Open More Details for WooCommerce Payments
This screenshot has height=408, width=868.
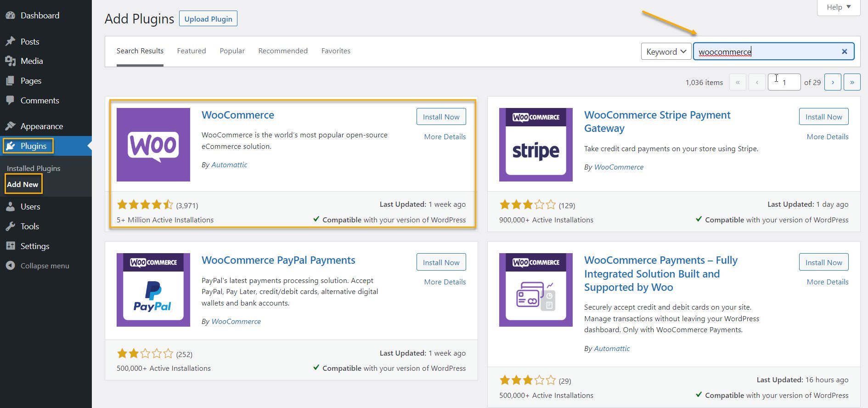pos(828,282)
